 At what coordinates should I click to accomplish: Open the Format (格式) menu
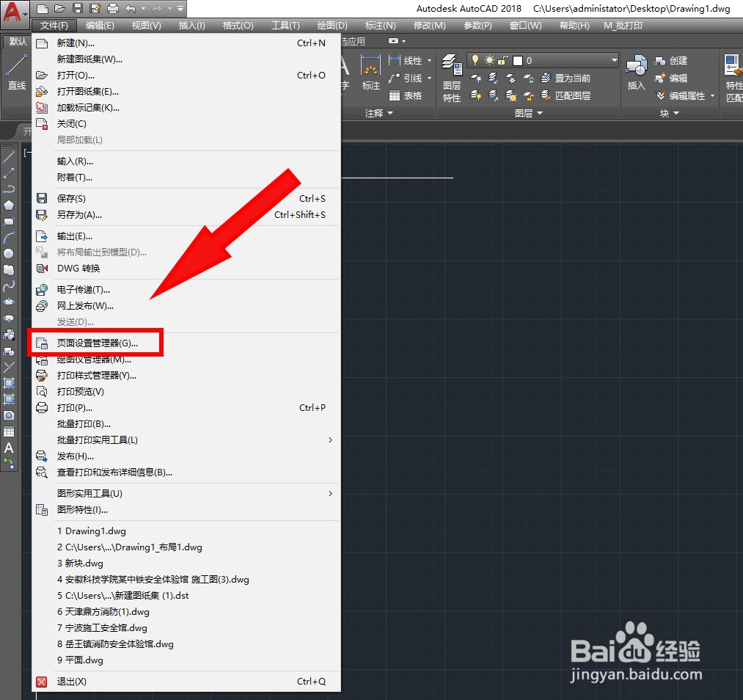[x=238, y=26]
